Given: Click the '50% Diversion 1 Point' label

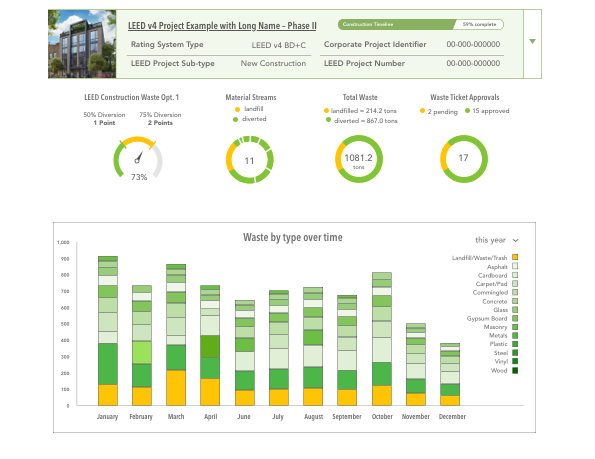Looking at the screenshot, I should pyautogui.click(x=104, y=118).
